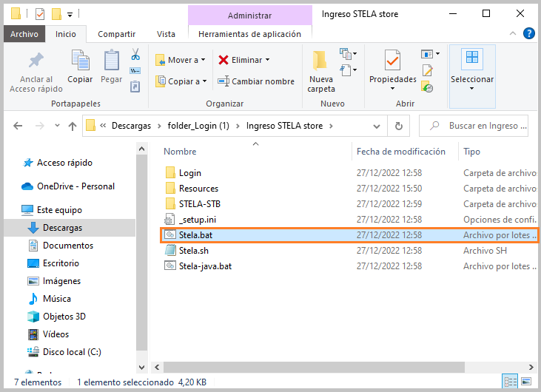Click the Edit pencil icon in Abrir group

(x=427, y=70)
